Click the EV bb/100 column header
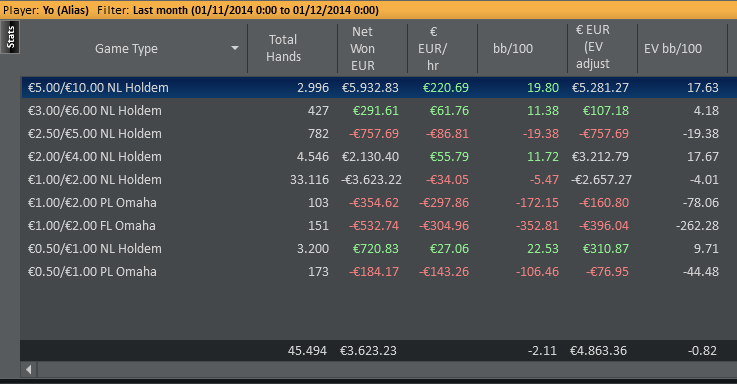737x384 pixels. point(682,48)
